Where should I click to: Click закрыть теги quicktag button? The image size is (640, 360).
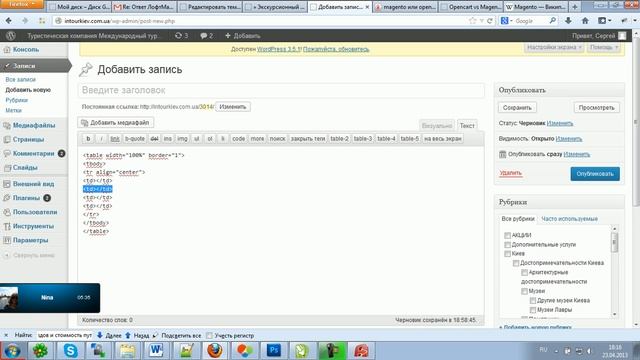click(308, 139)
